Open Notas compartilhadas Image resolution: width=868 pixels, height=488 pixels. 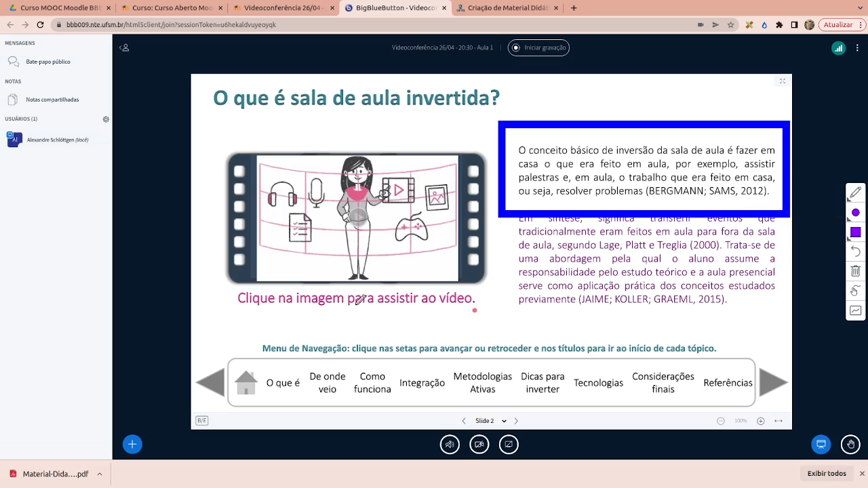(x=52, y=100)
